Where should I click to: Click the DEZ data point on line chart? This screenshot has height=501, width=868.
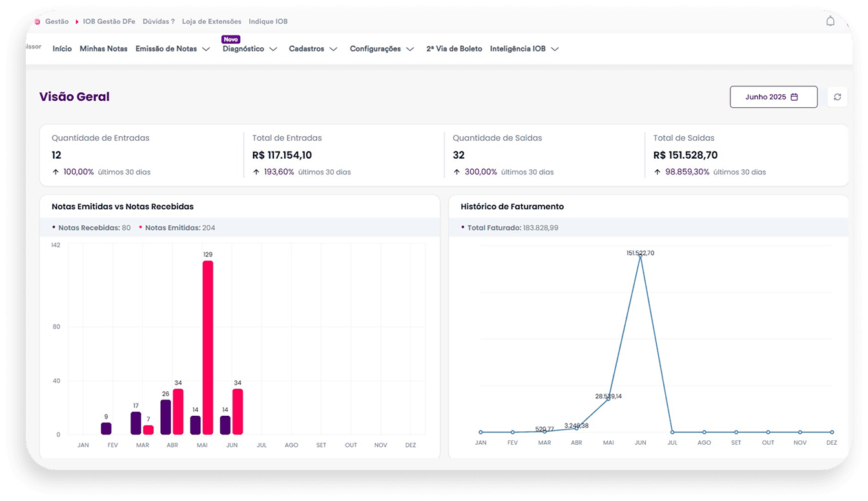tap(832, 432)
